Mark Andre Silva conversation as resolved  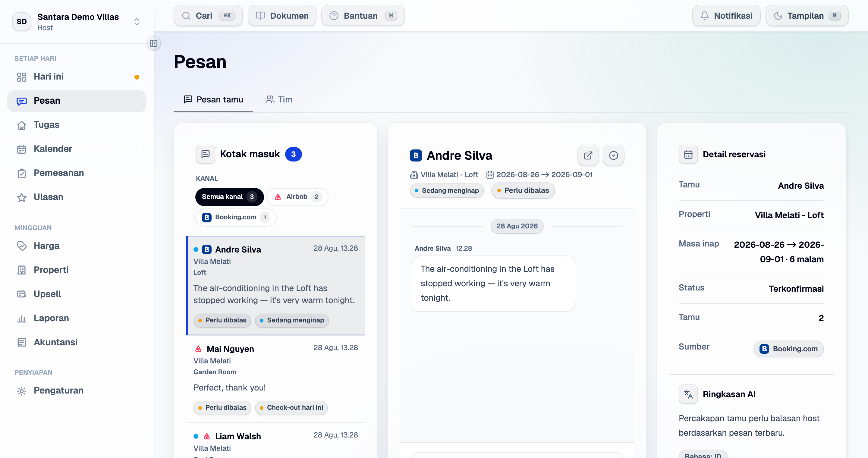(613, 155)
